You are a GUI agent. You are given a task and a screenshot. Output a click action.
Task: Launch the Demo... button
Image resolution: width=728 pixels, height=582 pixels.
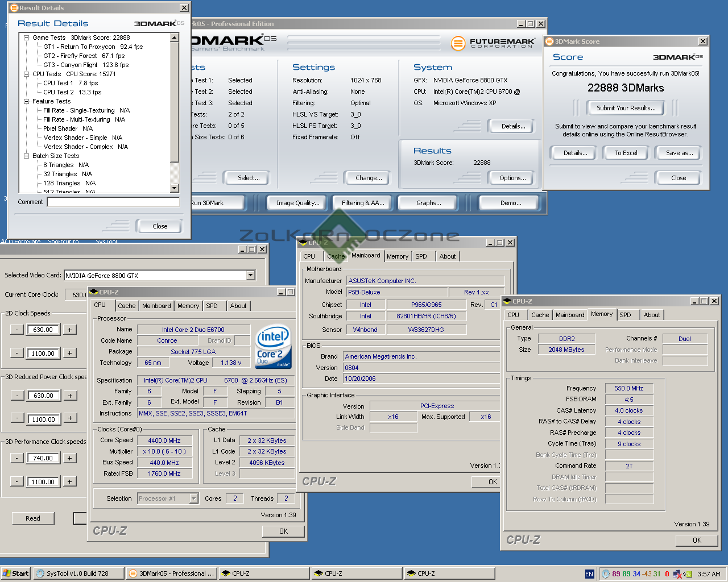510,203
